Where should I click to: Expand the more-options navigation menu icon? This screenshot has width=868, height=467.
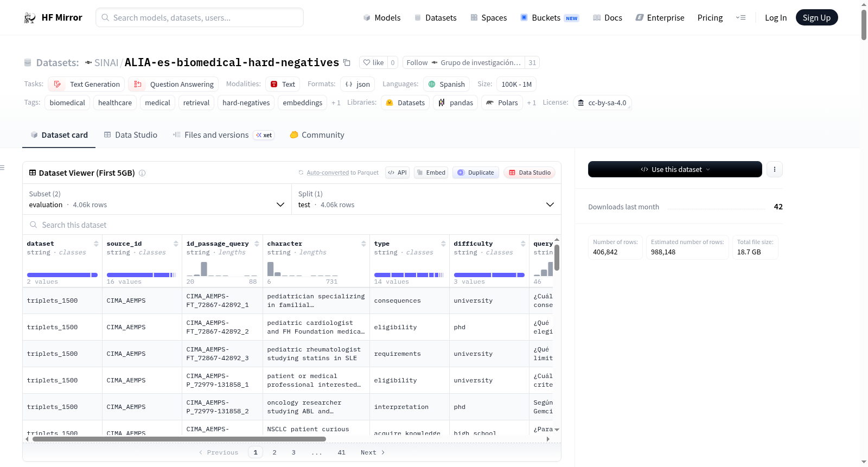[x=741, y=17]
